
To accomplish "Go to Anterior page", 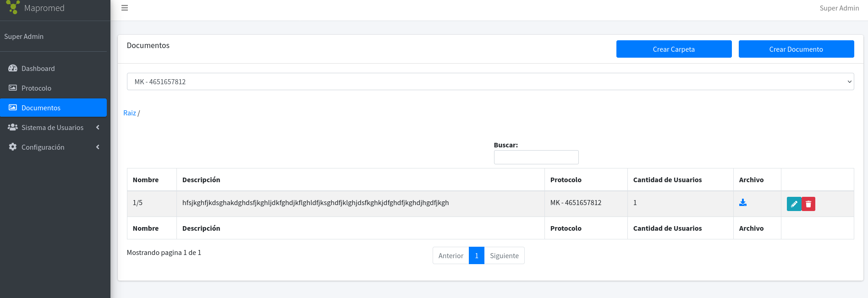I will point(450,256).
